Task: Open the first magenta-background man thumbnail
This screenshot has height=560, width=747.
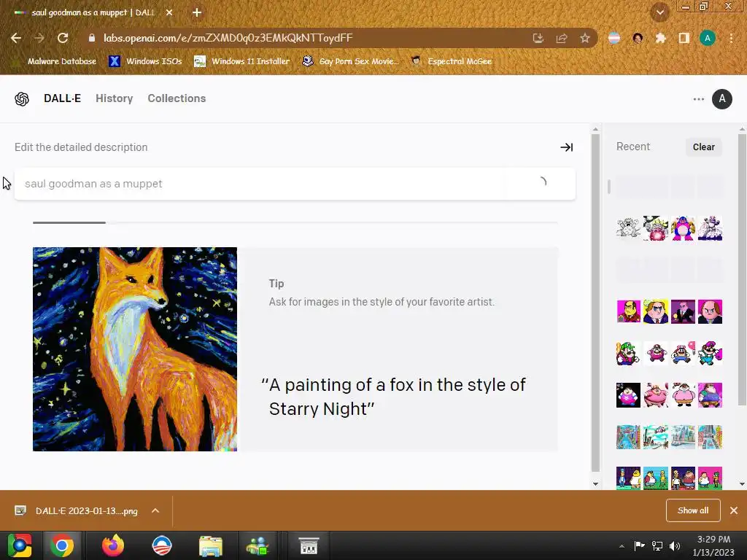Action: tap(628, 311)
